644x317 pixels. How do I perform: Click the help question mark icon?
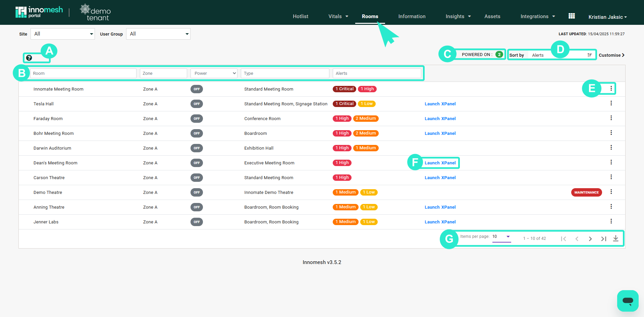pos(29,58)
